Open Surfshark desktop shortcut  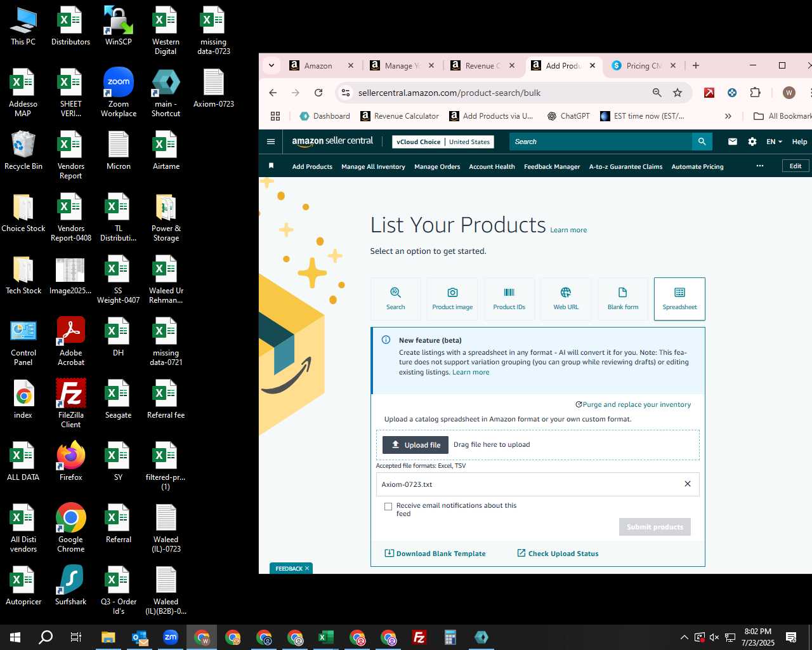(71, 585)
